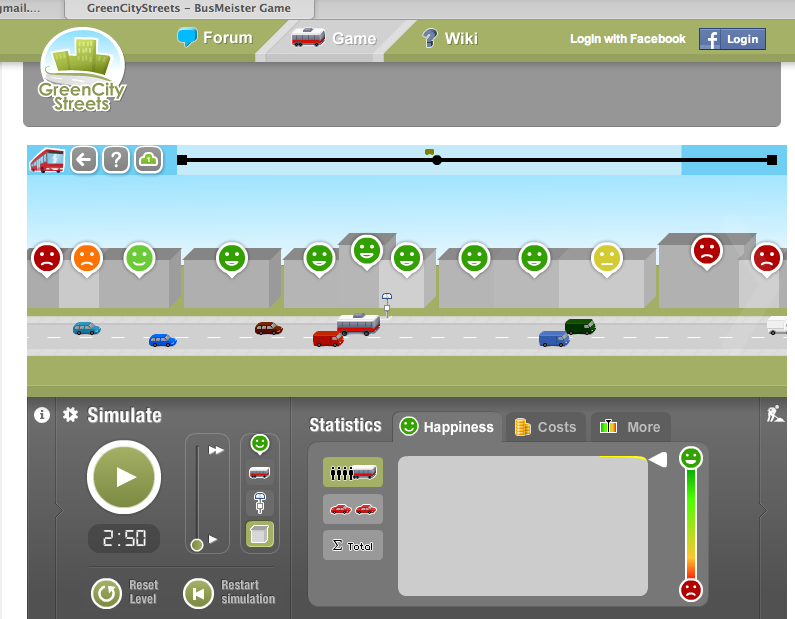Click the raised smiley above the bus stop

tap(367, 251)
